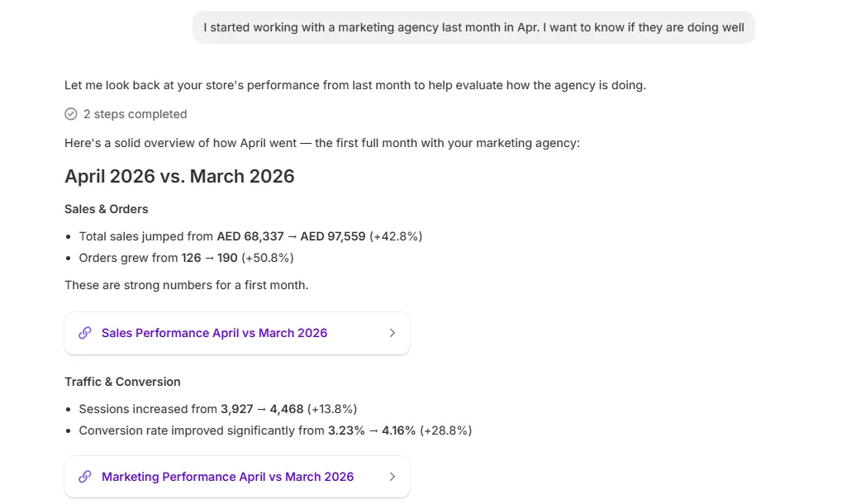This screenshot has width=856, height=504.
Task: Click the conversion rate 4.16% value
Action: click(x=398, y=430)
